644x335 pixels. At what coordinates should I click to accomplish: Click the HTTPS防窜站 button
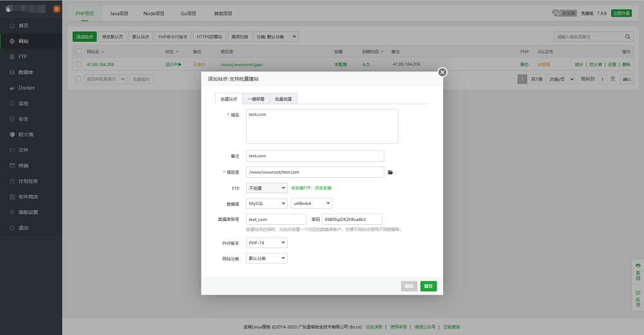click(x=209, y=37)
